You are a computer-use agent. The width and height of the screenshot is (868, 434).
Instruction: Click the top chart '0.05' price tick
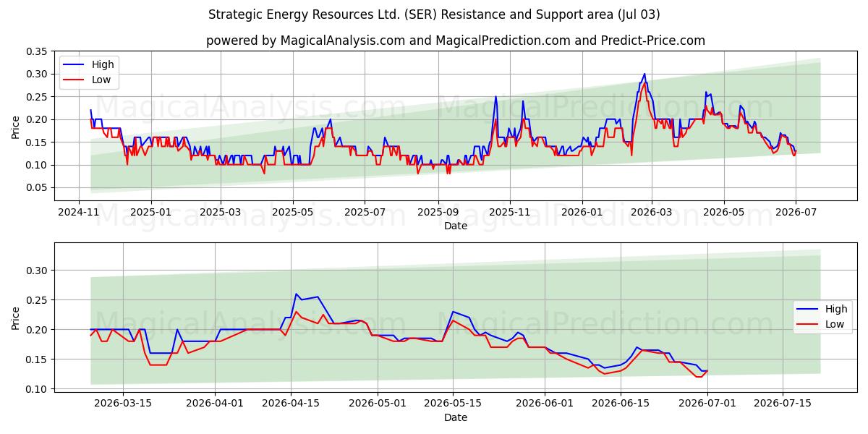tap(37, 188)
